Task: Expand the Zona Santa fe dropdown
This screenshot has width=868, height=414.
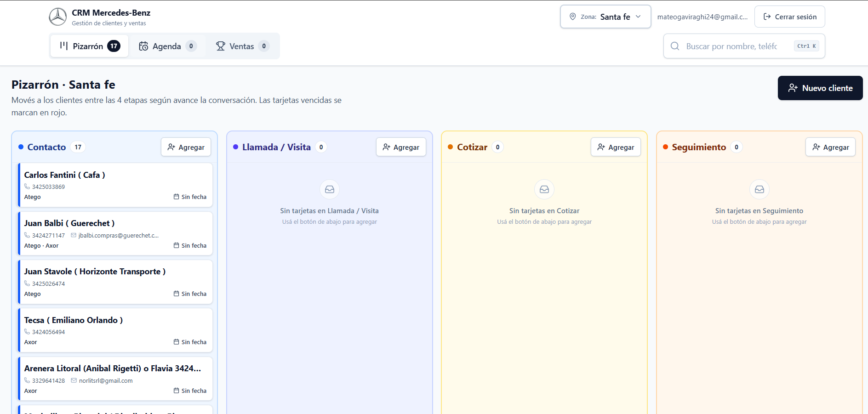Action: [x=605, y=17]
